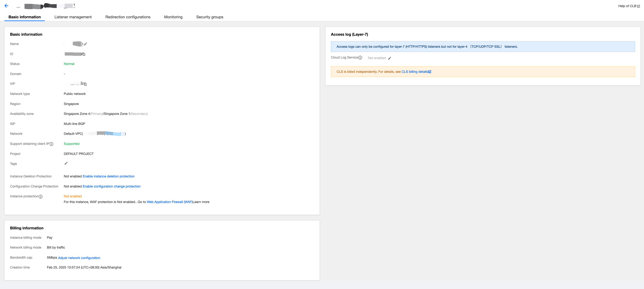The image size is (644, 289).
Task: Open Web Application Firewall (WAF) link
Action: click(x=170, y=202)
